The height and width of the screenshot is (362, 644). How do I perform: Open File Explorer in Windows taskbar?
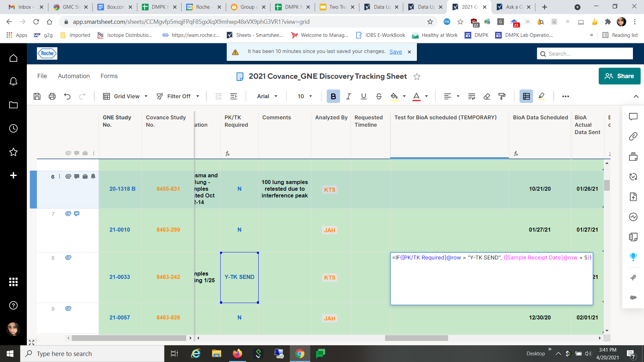pyautogui.click(x=216, y=354)
